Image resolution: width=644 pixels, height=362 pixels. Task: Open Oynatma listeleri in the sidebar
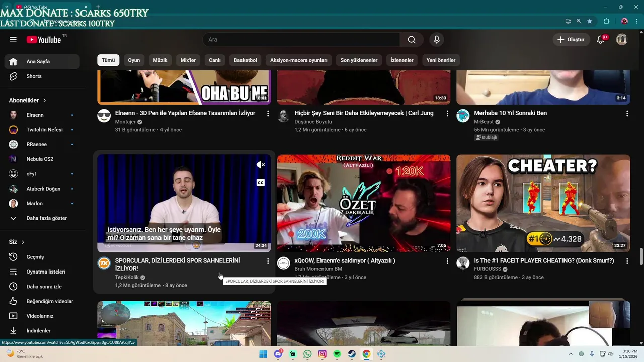[x=42, y=271]
